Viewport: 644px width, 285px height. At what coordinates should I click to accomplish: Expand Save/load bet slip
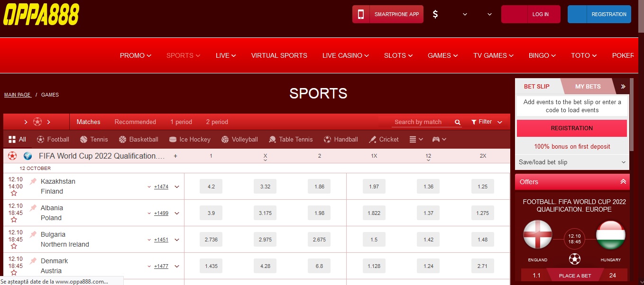point(572,162)
